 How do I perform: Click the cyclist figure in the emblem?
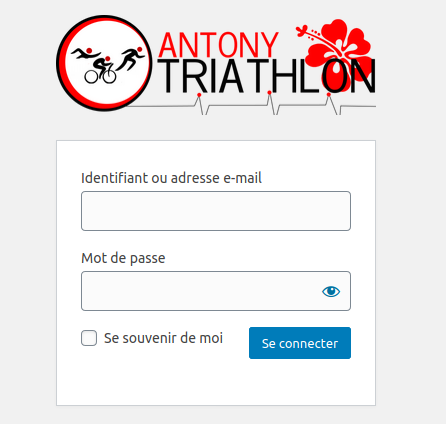point(101,70)
